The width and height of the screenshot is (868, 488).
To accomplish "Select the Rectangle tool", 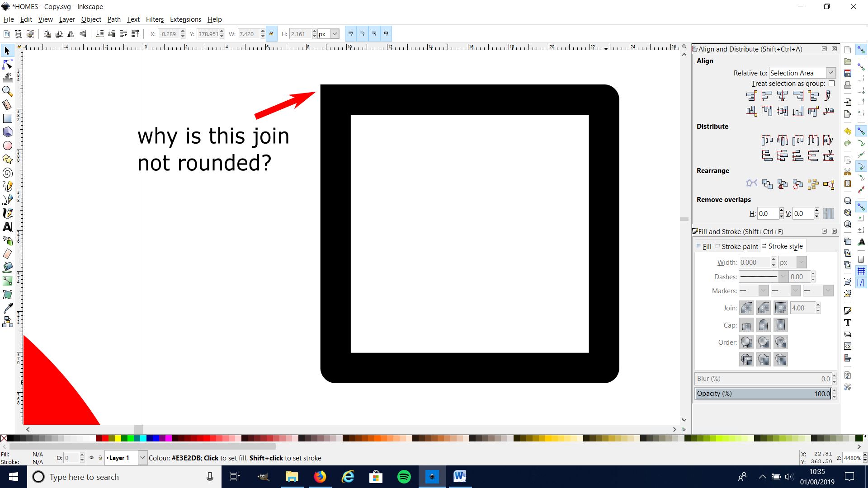I will coord(8,118).
